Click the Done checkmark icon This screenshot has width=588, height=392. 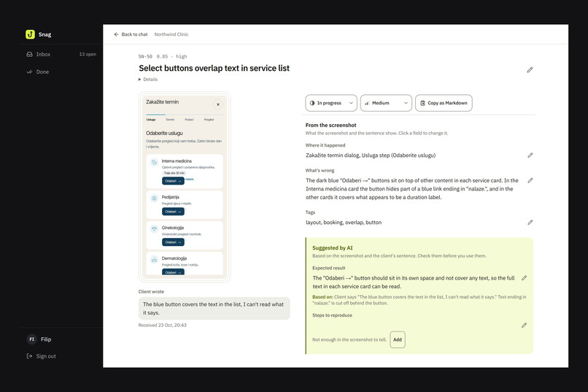(x=30, y=72)
